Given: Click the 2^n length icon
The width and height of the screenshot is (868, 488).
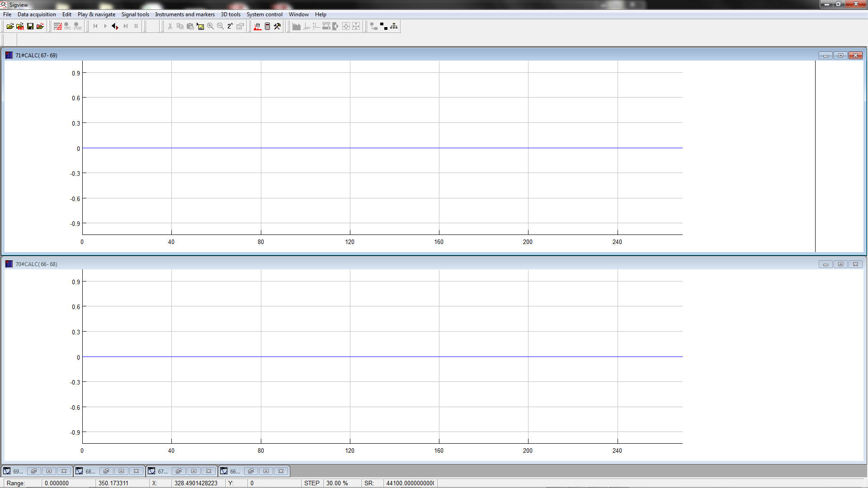Looking at the screenshot, I should tap(230, 26).
